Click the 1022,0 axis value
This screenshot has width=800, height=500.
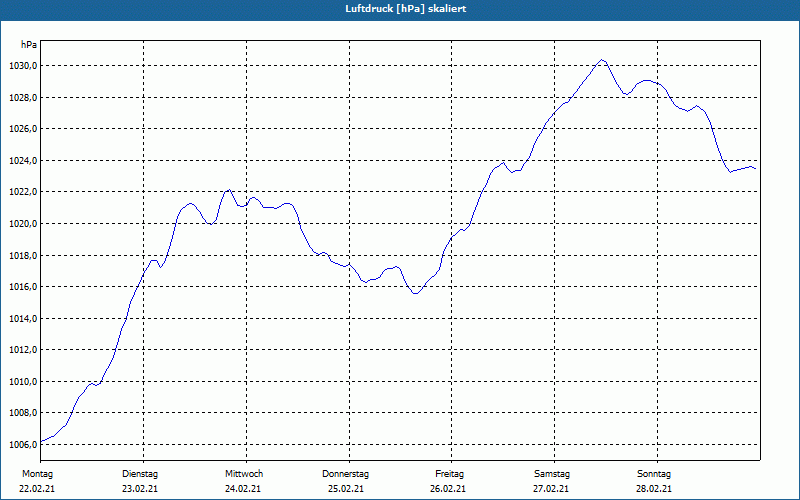[x=23, y=192]
